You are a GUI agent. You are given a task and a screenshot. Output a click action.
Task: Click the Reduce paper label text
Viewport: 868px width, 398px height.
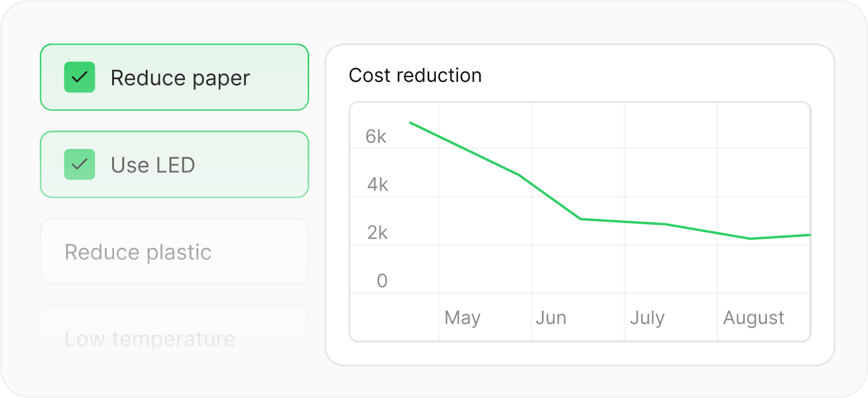click(180, 78)
